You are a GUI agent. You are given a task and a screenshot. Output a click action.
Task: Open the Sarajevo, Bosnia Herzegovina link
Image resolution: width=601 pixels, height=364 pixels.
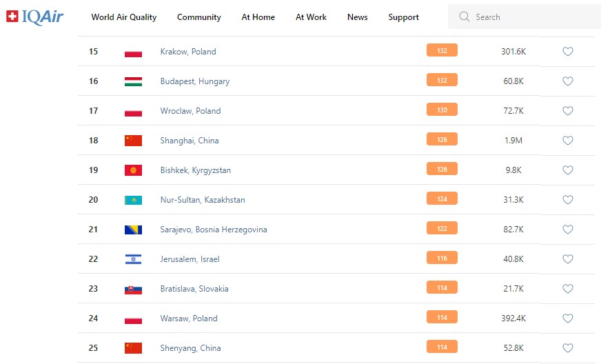tap(214, 230)
